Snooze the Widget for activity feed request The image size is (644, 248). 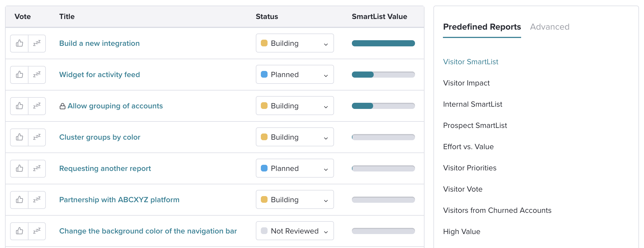pos(37,75)
